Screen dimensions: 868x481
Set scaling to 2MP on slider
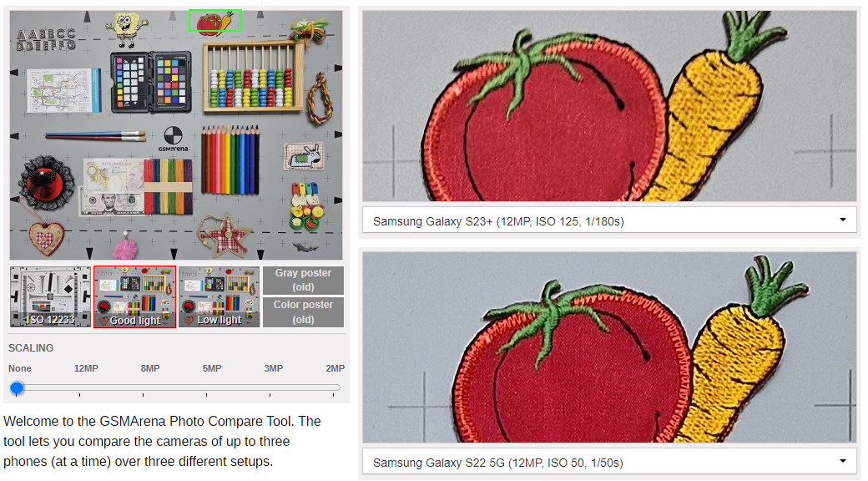click(x=333, y=388)
